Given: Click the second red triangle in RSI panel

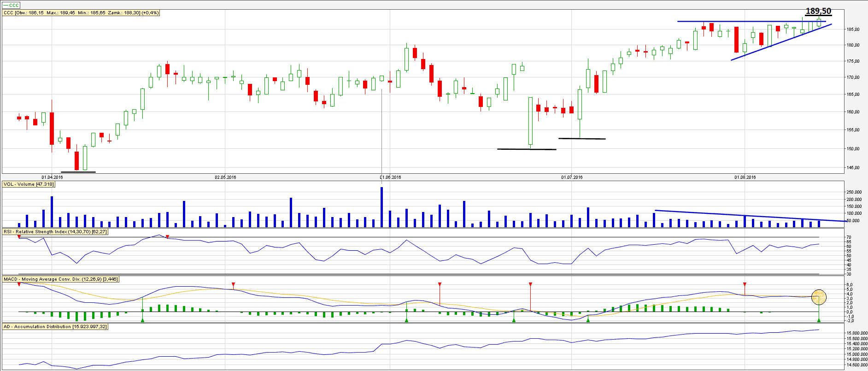Looking at the screenshot, I should [x=167, y=237].
